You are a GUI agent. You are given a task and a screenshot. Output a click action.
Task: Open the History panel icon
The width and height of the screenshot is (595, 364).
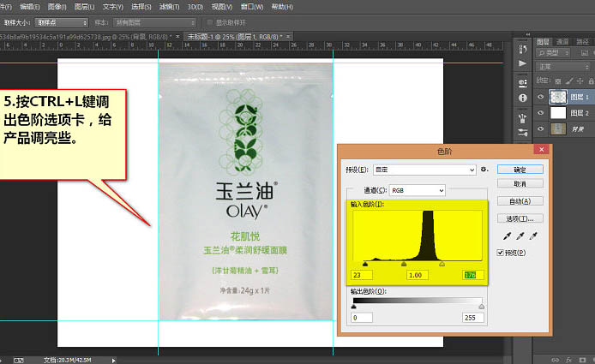[522, 49]
